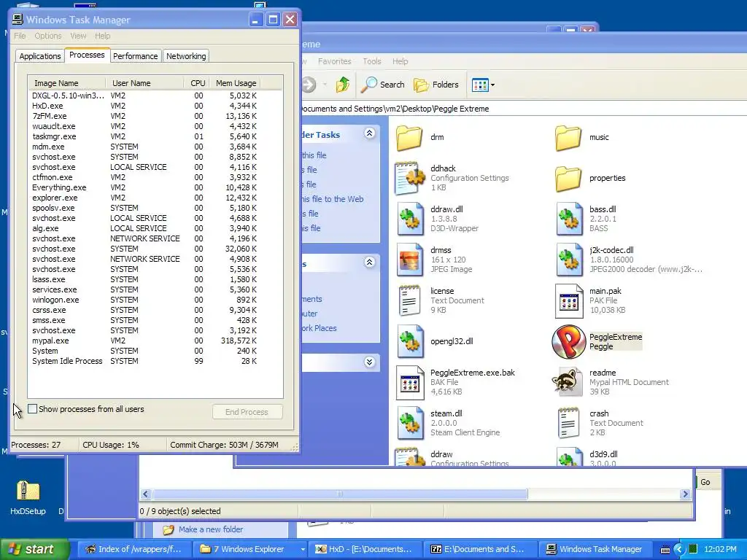The width and height of the screenshot is (747, 560).
Task: Select the main.pak file icon
Action: [x=569, y=301]
